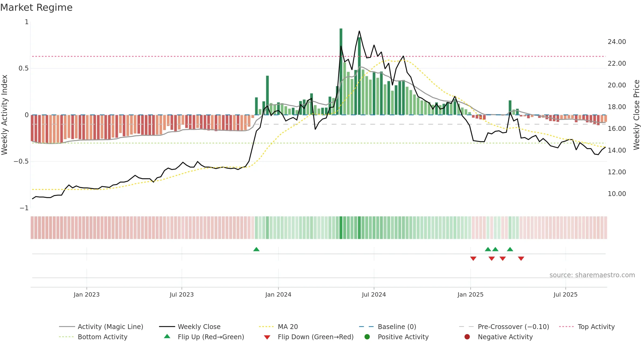The width and height of the screenshot is (644, 362).
Task: Click the tallest dark green activity bar
Action: (341, 72)
